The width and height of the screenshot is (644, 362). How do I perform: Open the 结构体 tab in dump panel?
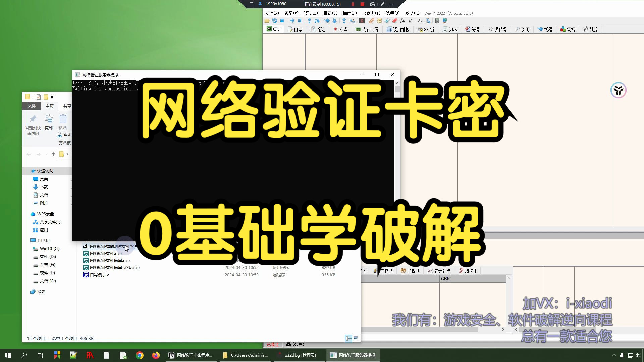tap(468, 271)
